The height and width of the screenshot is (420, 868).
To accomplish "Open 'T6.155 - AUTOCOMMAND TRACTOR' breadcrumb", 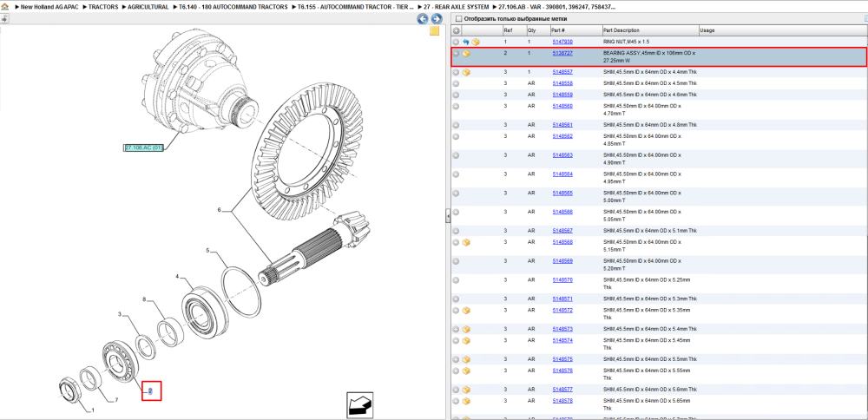I will (x=355, y=7).
